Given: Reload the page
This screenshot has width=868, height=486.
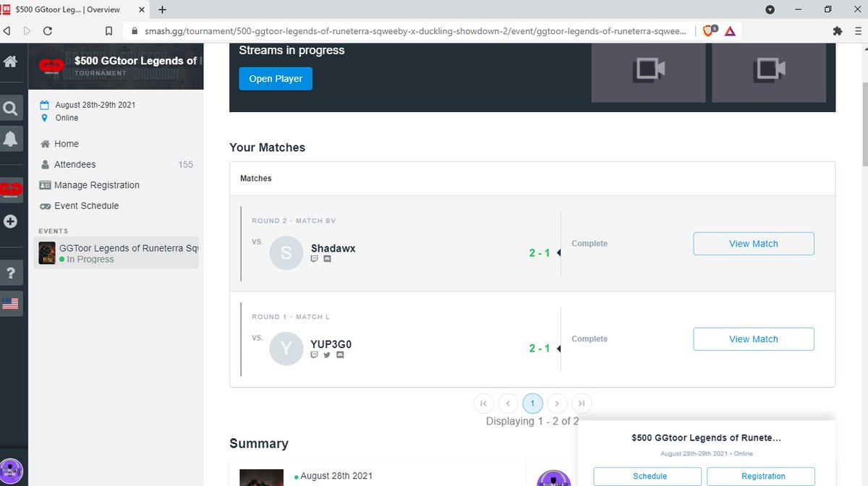Looking at the screenshot, I should click(48, 31).
